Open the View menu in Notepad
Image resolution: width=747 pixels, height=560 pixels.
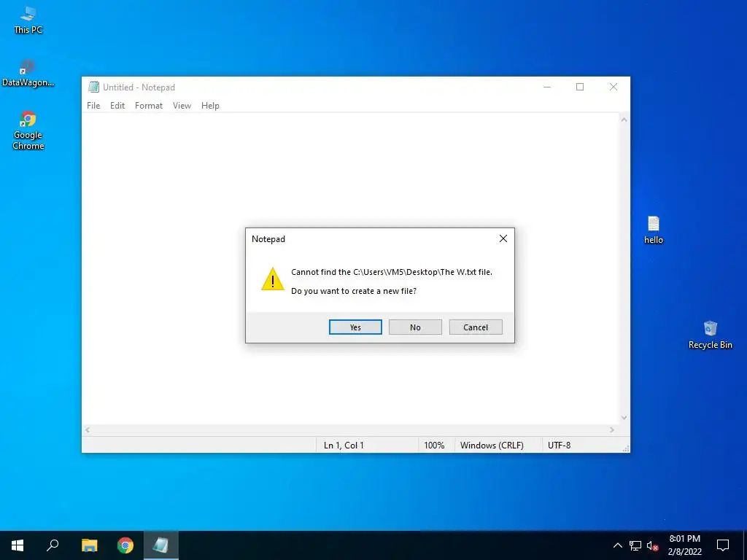coord(182,106)
